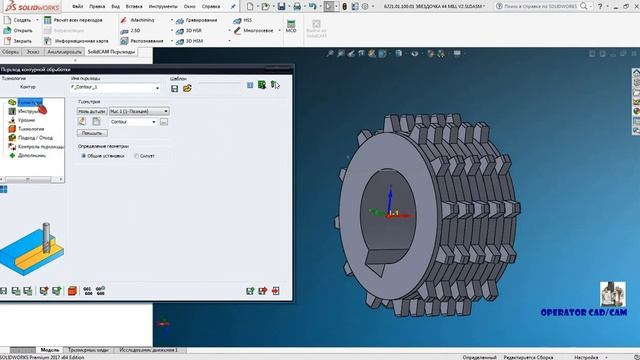Save the assembly with the floppy disk icon
Image resolution: width=640 pixels, height=360 pixels.
pyautogui.click(x=281, y=6)
